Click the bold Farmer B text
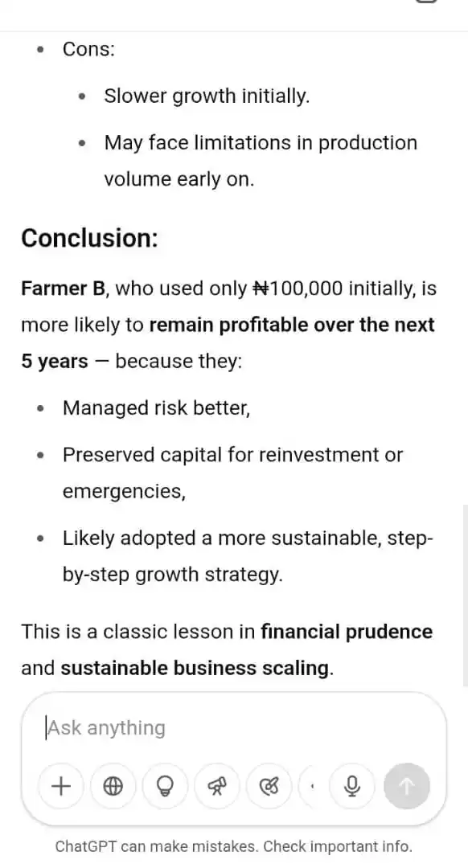Viewport: 468px width, 868px height. click(62, 289)
